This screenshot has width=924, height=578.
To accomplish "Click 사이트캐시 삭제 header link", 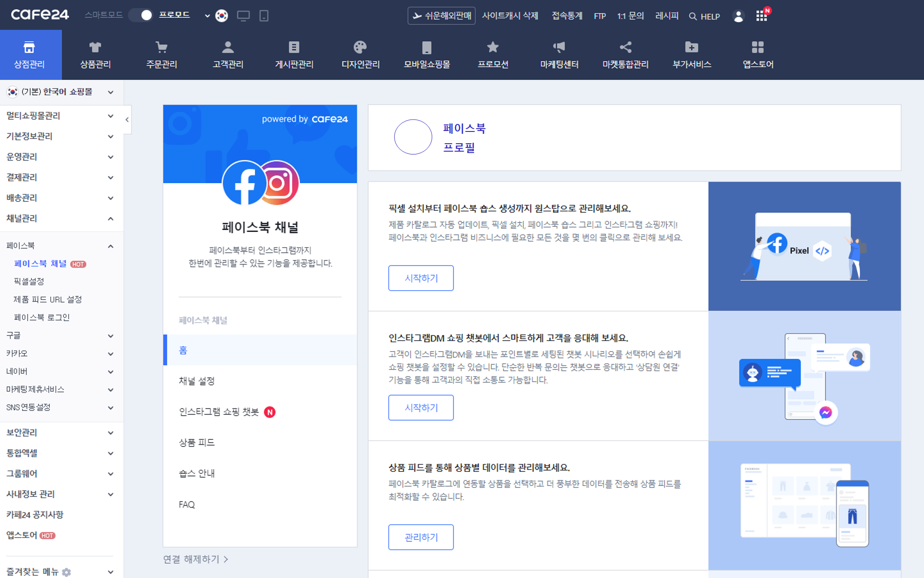I will (x=510, y=16).
